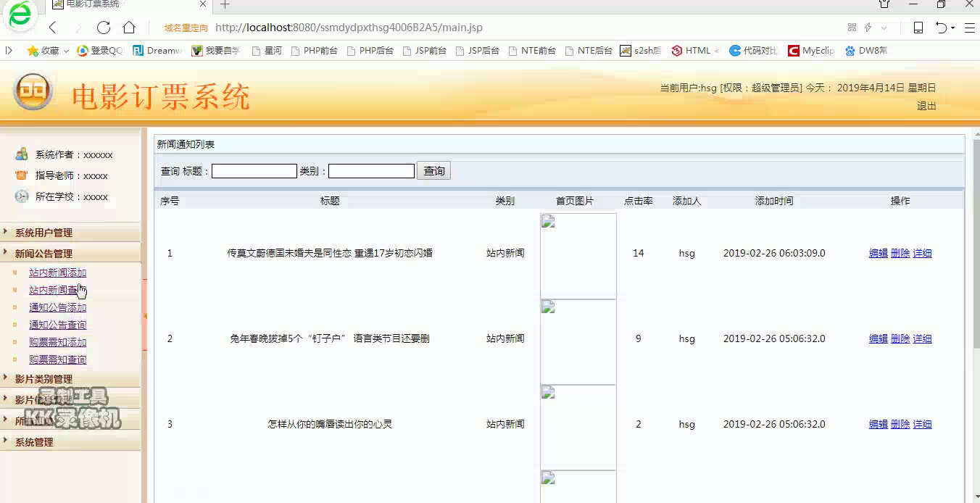
Task: Open DW8 bookmark
Action: 865,51
